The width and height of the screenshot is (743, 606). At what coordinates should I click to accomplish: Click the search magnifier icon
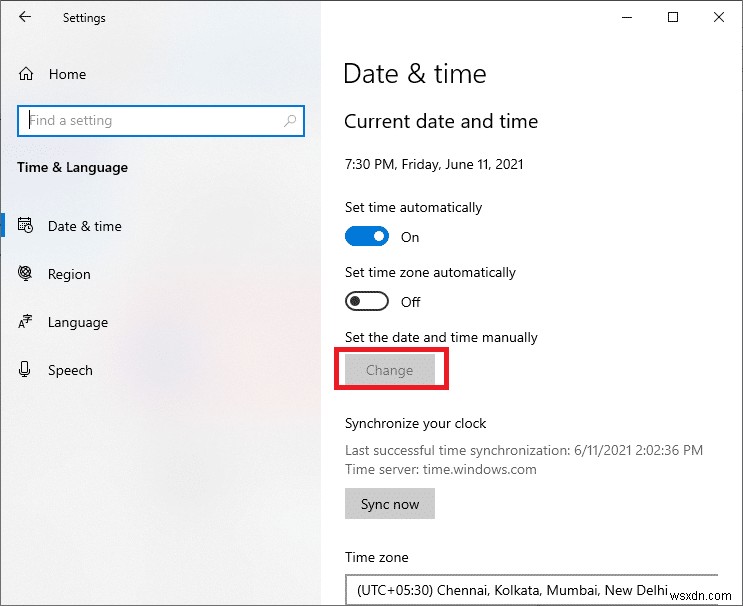point(290,121)
